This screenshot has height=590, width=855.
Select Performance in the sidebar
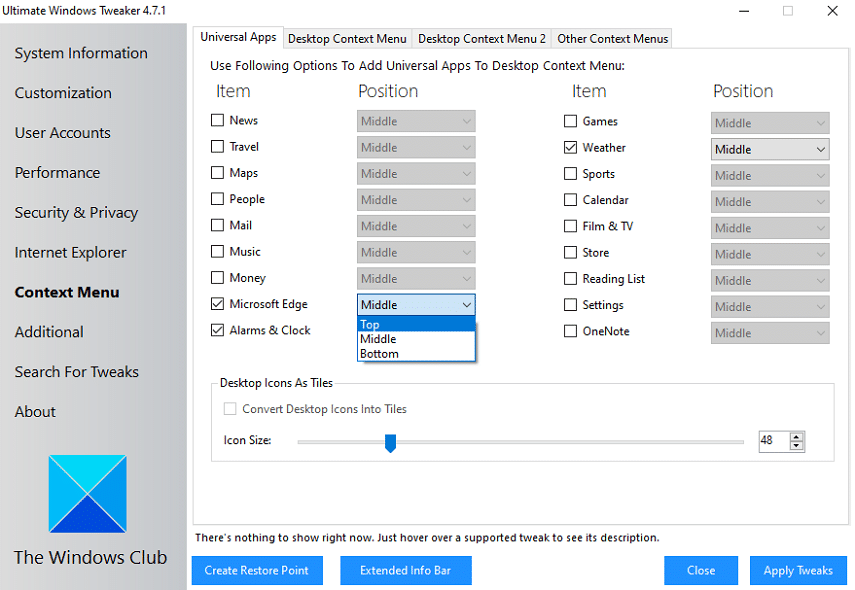[x=57, y=172]
